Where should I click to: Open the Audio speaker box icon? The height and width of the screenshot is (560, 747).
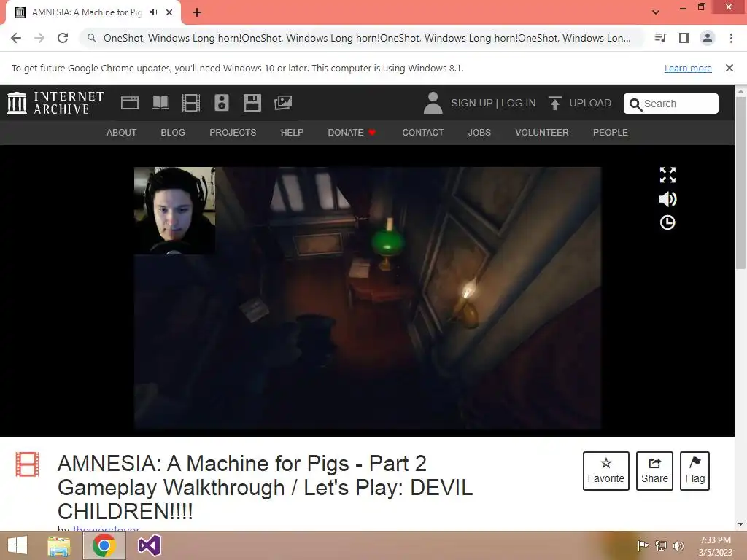222,103
